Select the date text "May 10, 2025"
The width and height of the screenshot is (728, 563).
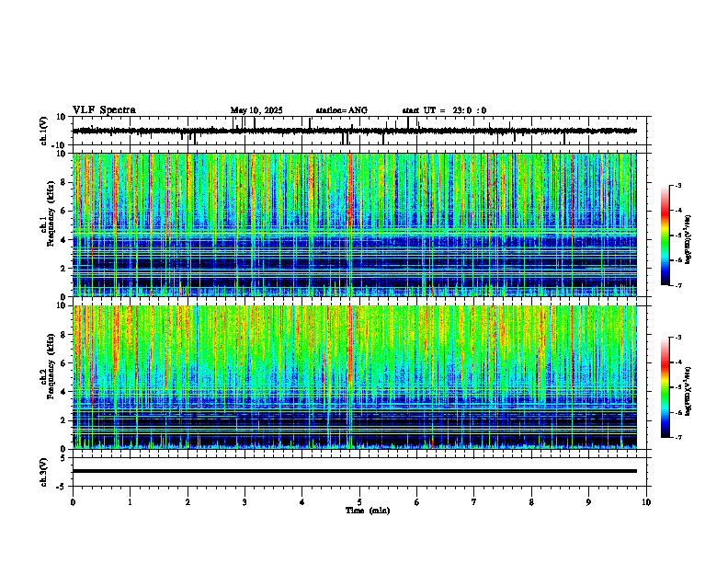tap(256, 110)
